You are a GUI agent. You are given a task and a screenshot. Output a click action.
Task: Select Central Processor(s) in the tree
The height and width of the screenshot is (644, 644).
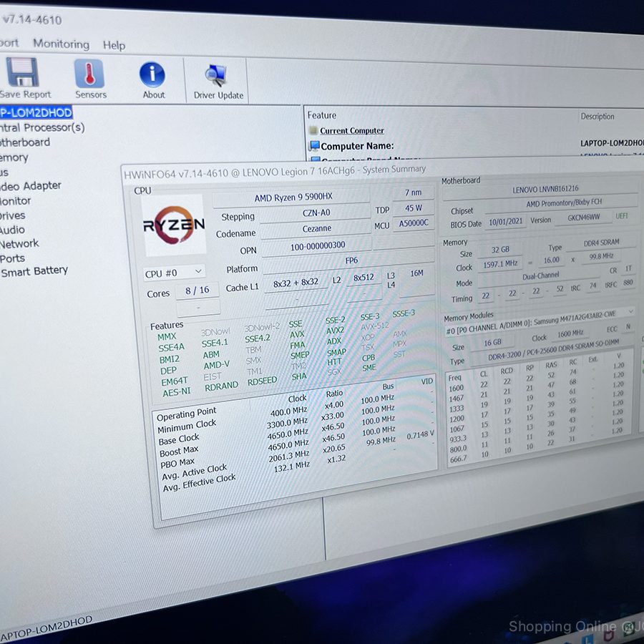[x=42, y=127]
